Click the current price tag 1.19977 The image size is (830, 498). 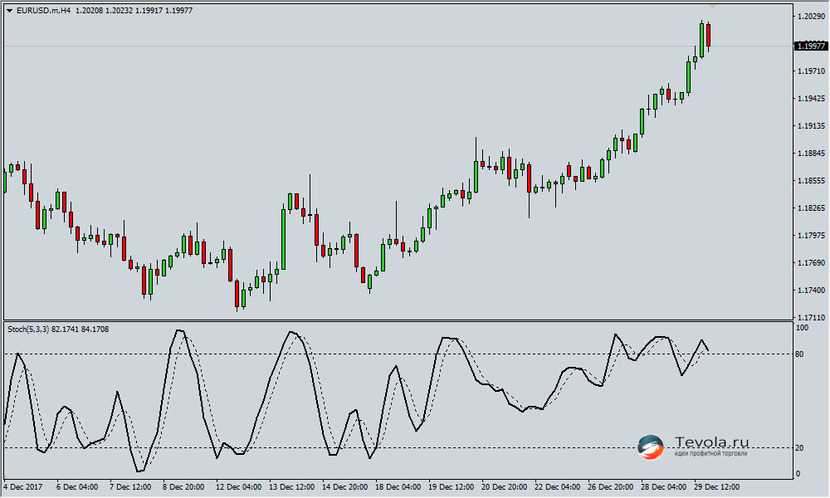coord(810,45)
